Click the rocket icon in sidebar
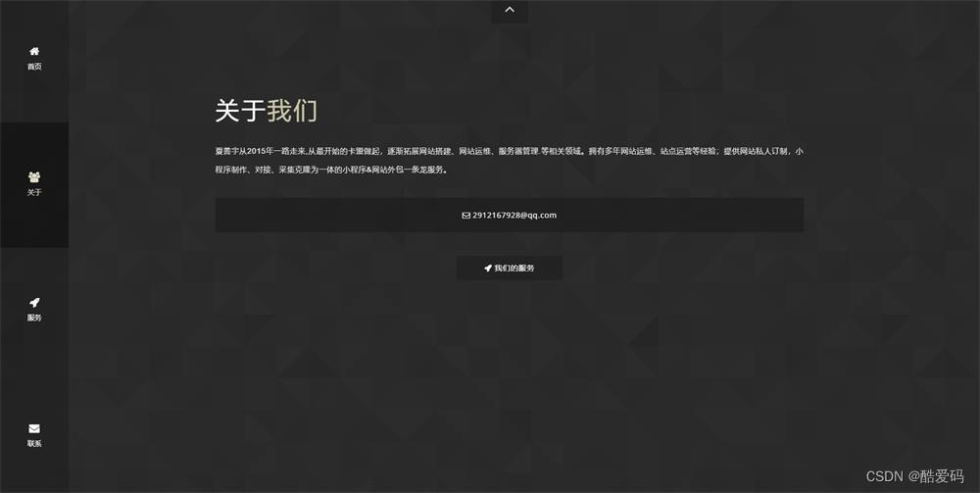 pos(34,303)
